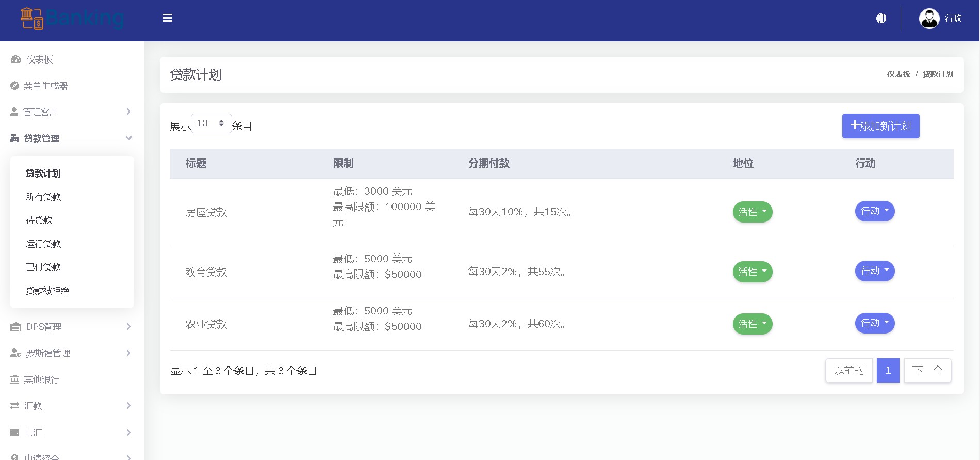
Task: Click the 贷款管理 bank icon
Action: click(x=15, y=138)
